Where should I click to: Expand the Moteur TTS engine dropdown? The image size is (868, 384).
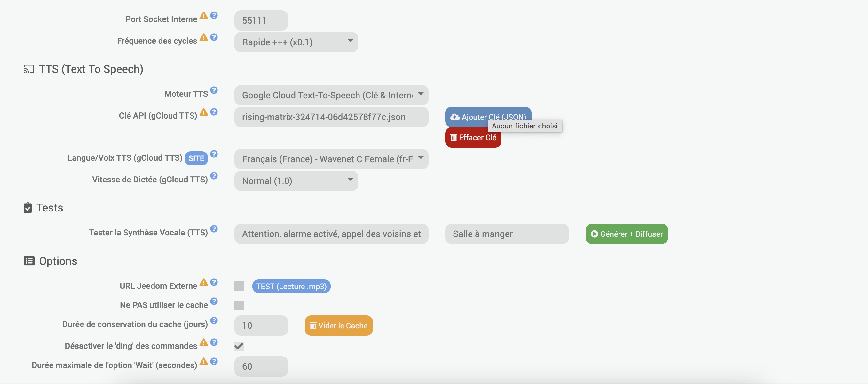click(x=331, y=95)
